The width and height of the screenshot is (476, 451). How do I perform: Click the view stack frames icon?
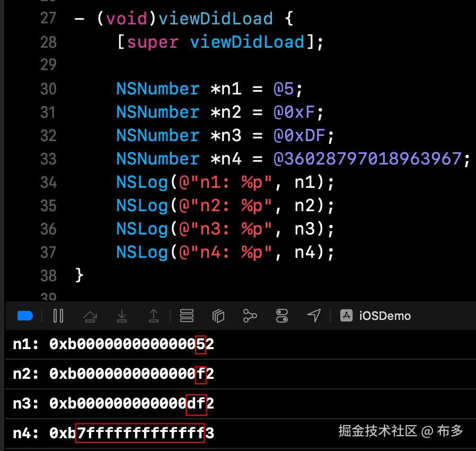(x=187, y=316)
